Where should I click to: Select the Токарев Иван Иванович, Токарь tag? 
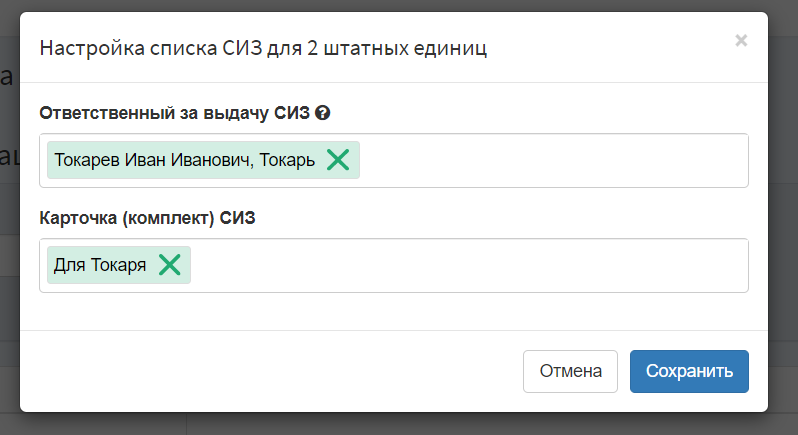(x=184, y=160)
